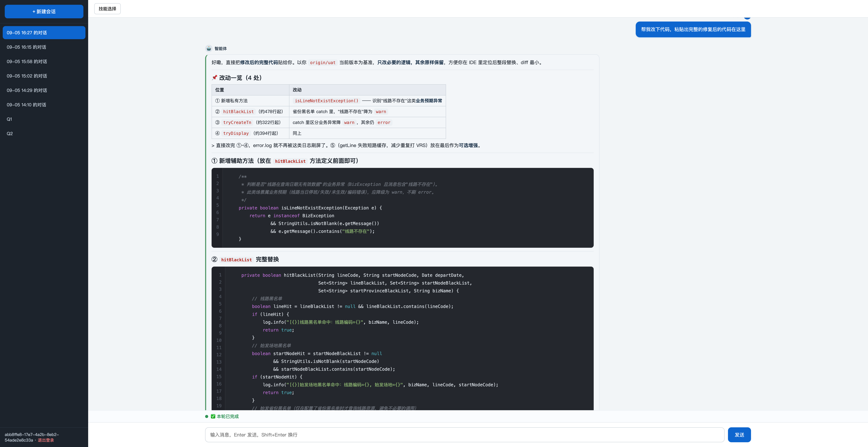
Task: Click the 智能体 avatar icon
Action: 209,48
